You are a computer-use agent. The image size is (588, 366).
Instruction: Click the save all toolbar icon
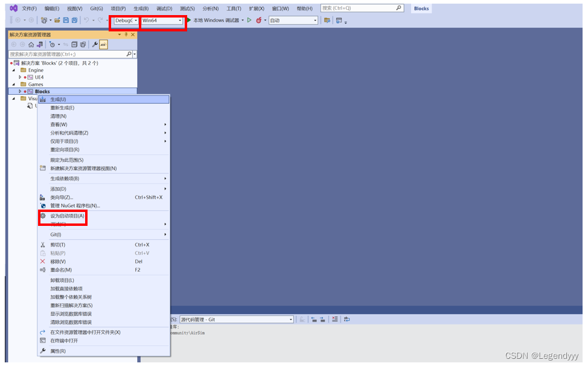74,21
